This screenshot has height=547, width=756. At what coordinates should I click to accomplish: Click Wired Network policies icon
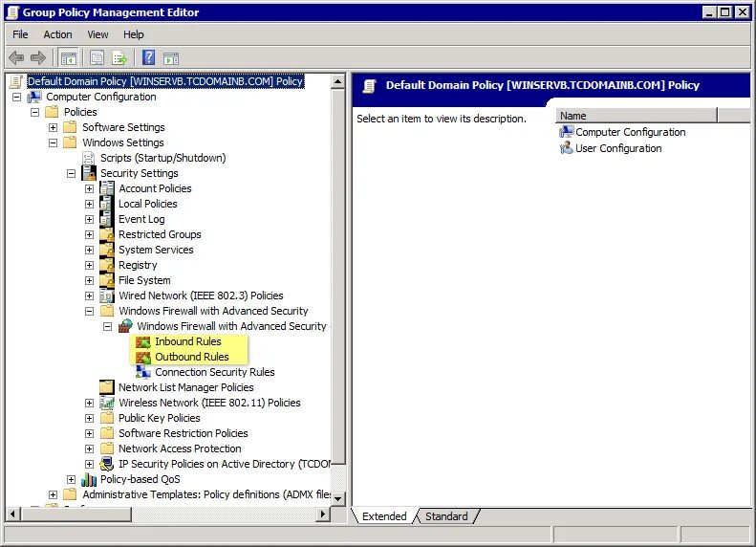(106, 295)
